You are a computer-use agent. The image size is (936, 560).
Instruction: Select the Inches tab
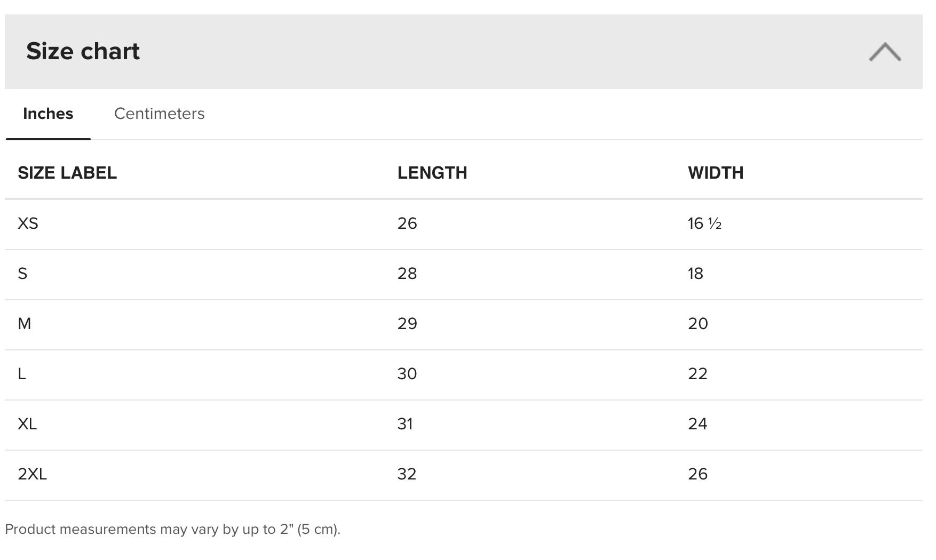[x=48, y=114]
